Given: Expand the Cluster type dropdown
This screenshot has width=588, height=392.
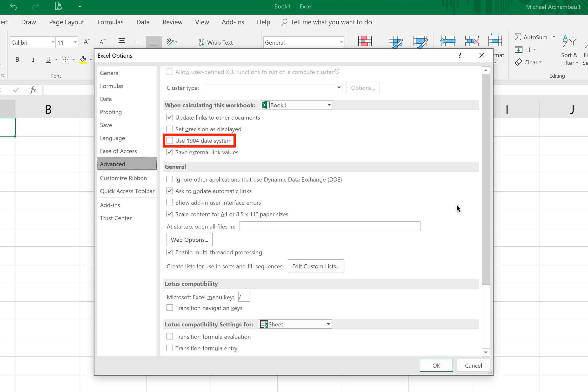Looking at the screenshot, I should [338, 88].
